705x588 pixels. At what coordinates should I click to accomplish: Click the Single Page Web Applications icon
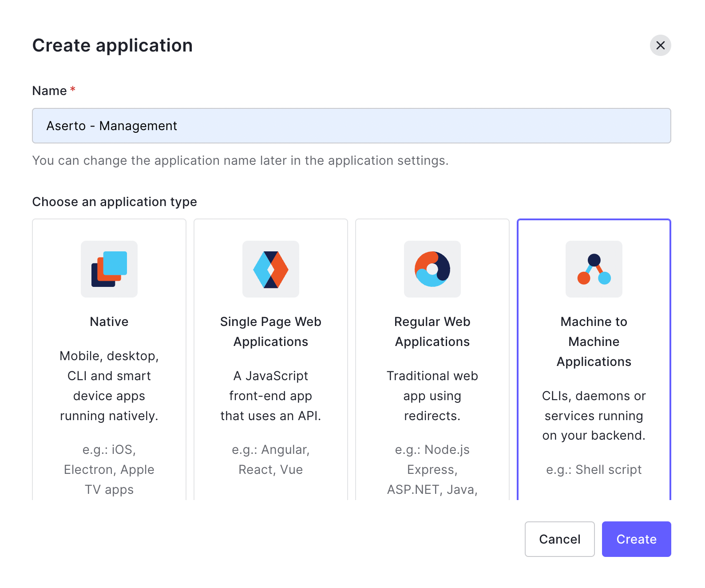click(x=271, y=269)
